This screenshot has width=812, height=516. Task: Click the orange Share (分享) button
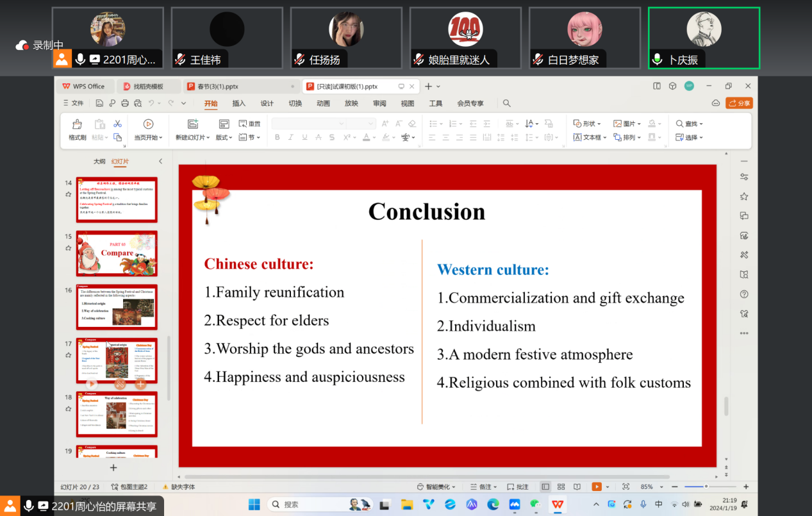(x=739, y=103)
